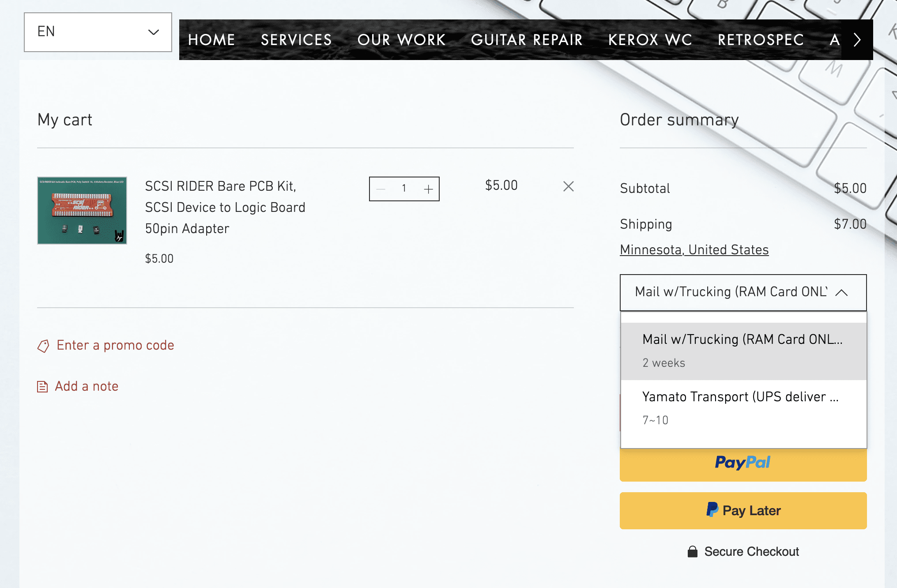Open the SERVICES menu item
The height and width of the screenshot is (588, 897).
296,40
